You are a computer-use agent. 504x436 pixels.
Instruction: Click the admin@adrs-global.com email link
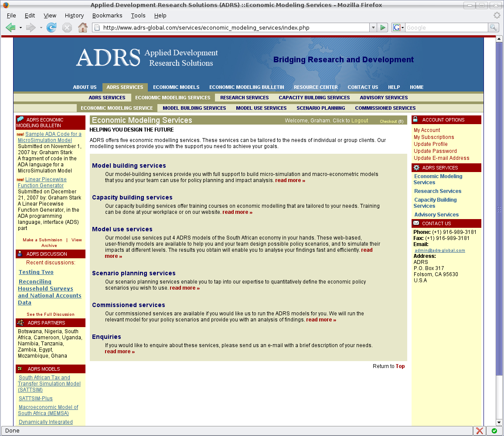[x=439, y=250]
